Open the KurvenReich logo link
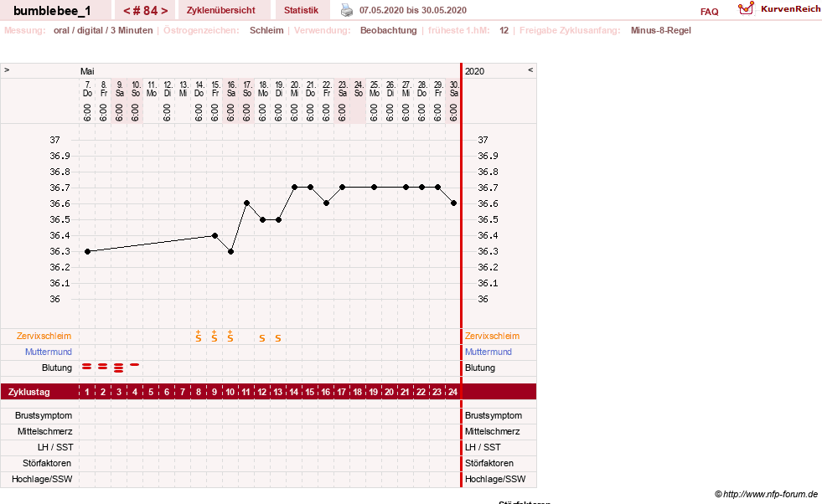 click(x=779, y=9)
